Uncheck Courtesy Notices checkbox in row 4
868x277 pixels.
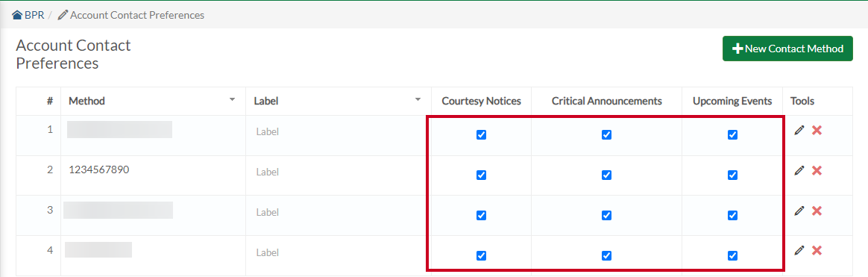[481, 255]
